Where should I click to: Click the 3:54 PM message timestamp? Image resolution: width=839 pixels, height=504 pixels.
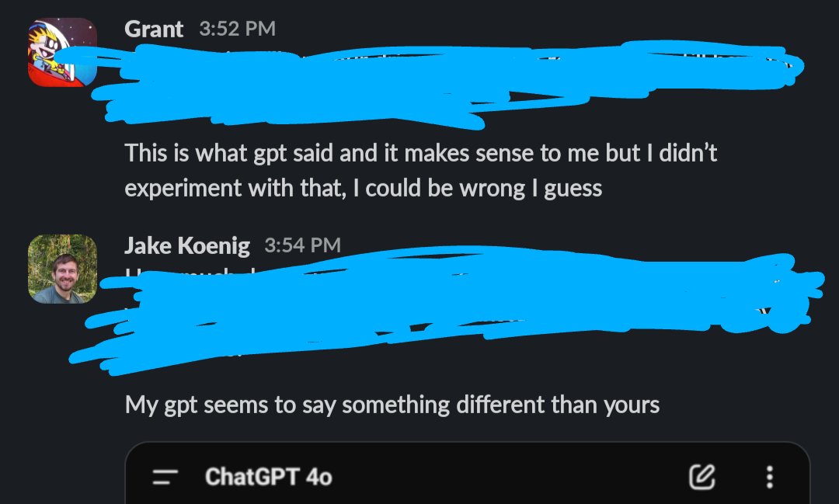[303, 245]
